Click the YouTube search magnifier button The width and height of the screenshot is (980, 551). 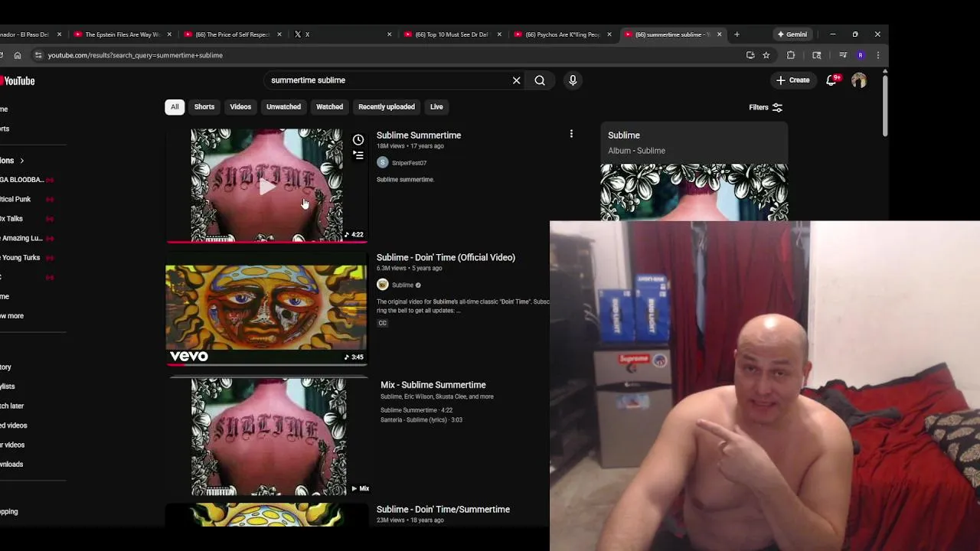pos(540,80)
